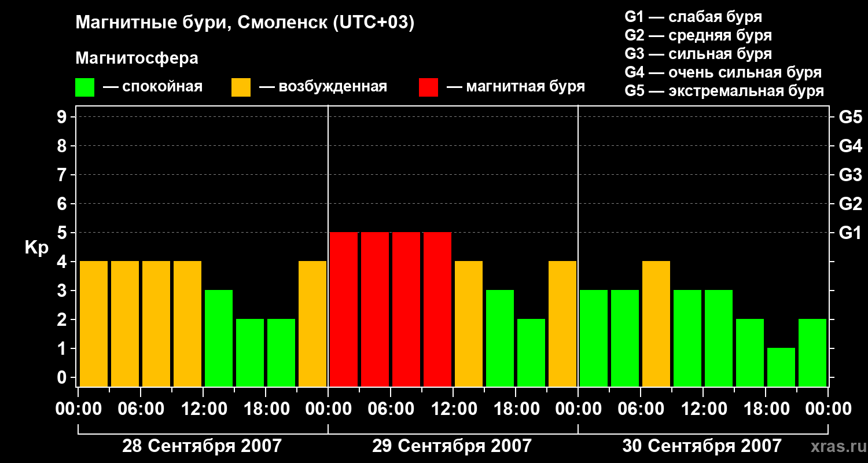Screen dimensions: 868x463
Task: Click the orange 'возбужденная' legend swatch
Action: pyautogui.click(x=241, y=87)
